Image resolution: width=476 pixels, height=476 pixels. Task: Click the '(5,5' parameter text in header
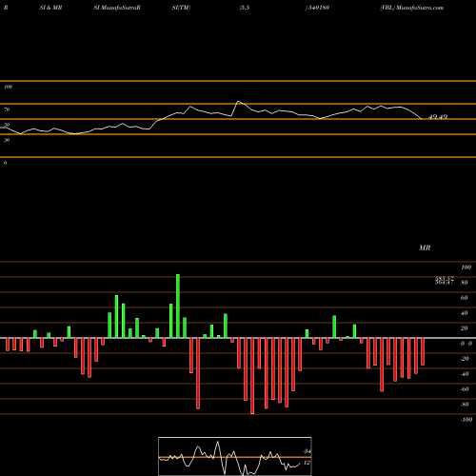tap(245, 8)
